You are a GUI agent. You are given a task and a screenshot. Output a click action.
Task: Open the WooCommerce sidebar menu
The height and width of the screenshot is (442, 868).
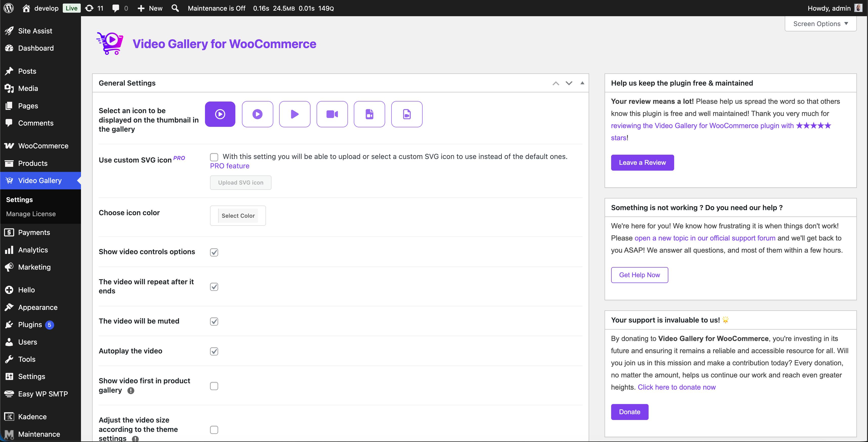[x=43, y=146]
